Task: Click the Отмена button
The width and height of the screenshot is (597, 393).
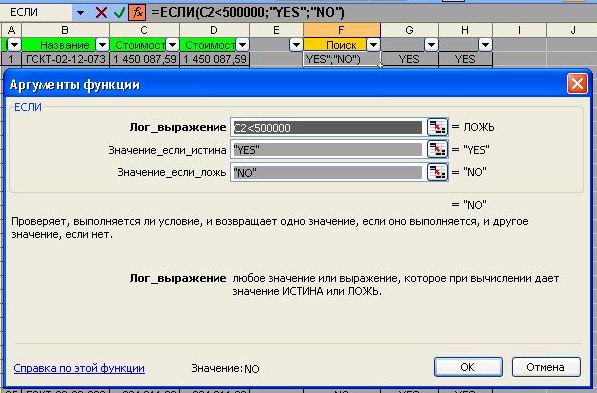Action: (x=546, y=367)
